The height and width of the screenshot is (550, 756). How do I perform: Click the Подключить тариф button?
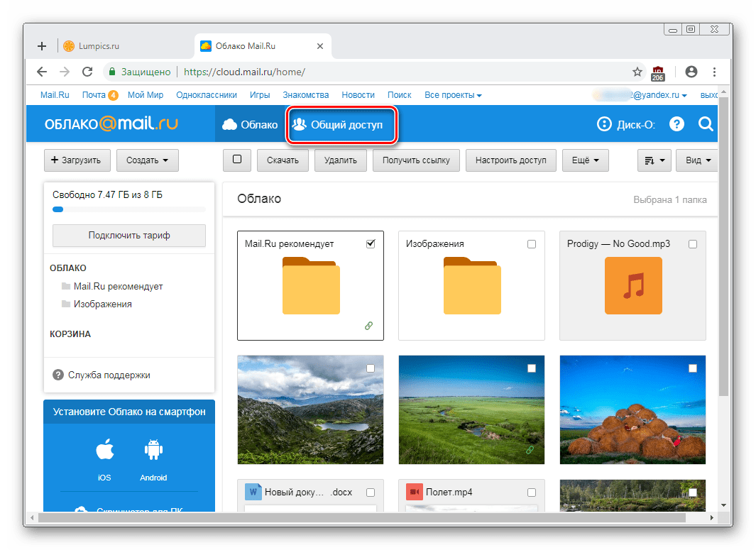(x=129, y=236)
